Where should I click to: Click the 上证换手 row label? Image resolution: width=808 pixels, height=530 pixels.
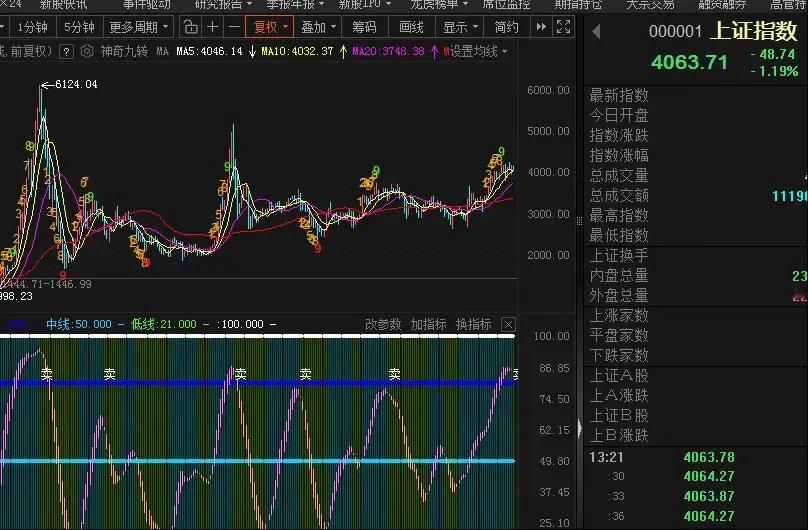coord(619,255)
